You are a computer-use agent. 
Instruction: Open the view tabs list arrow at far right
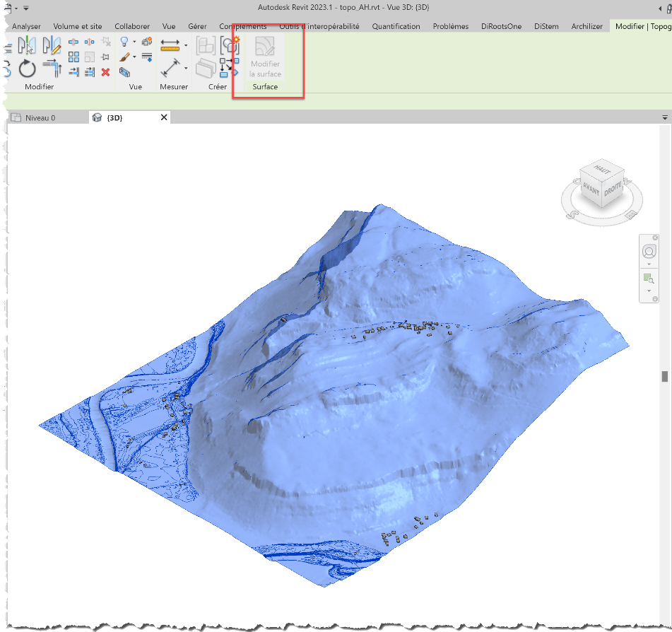665,117
